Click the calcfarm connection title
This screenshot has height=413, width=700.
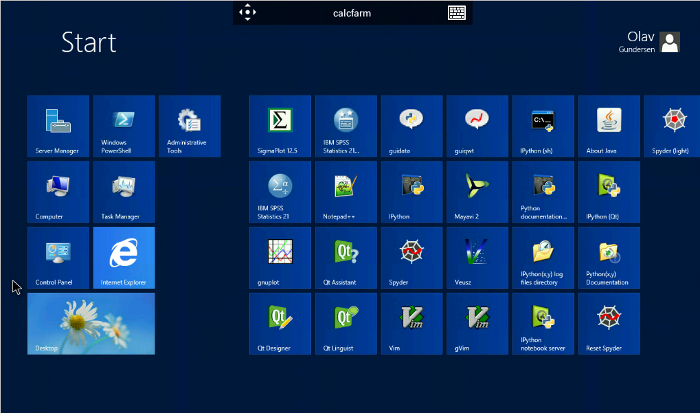pos(352,13)
